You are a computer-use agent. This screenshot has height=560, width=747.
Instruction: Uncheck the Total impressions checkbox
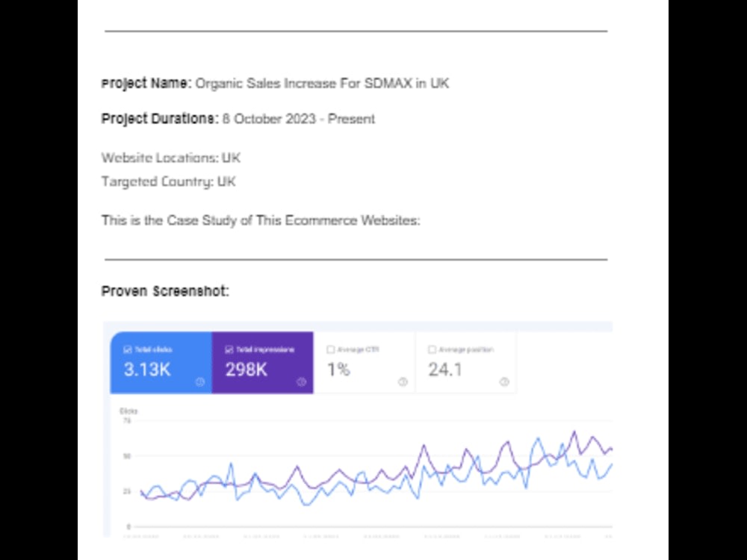point(229,349)
